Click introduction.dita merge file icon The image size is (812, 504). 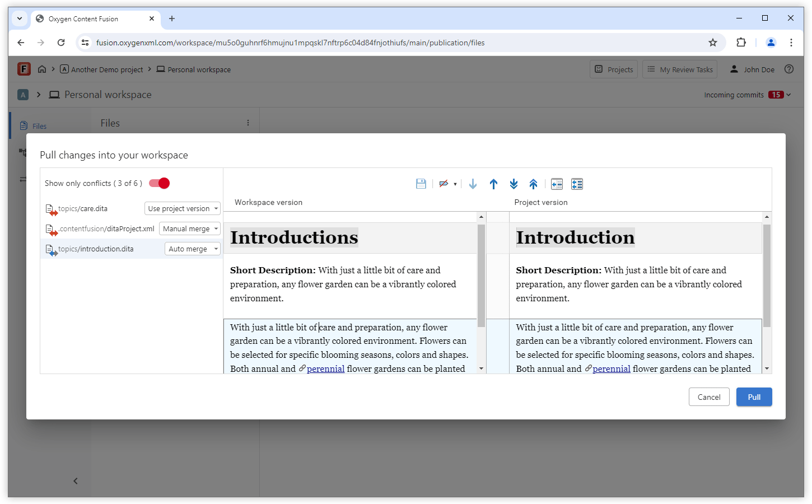coord(51,250)
